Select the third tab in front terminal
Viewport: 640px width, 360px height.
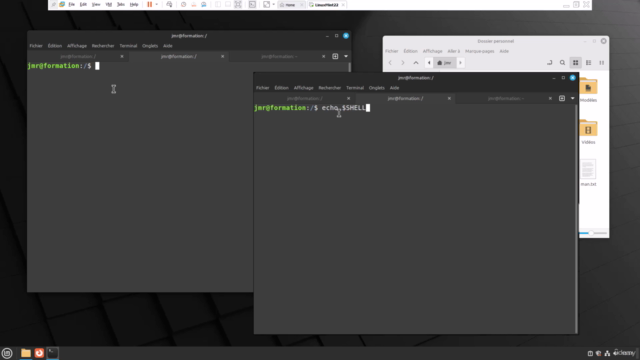pos(506,98)
